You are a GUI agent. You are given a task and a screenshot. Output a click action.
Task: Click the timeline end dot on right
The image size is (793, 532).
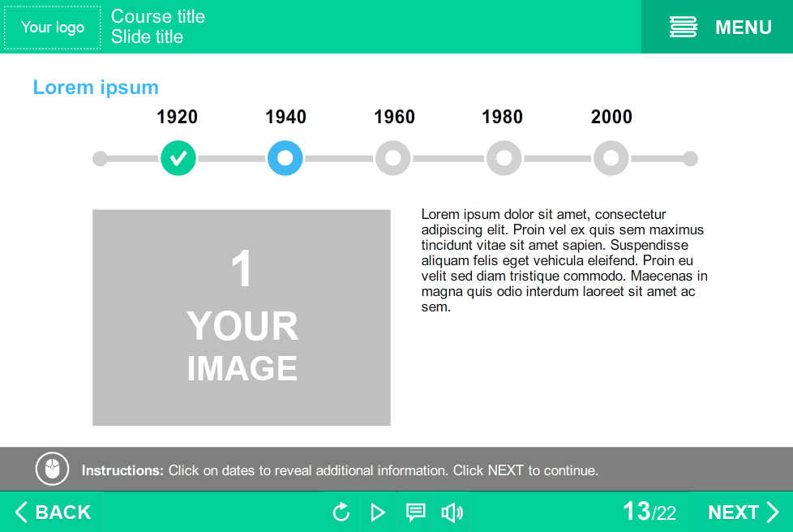(x=690, y=158)
